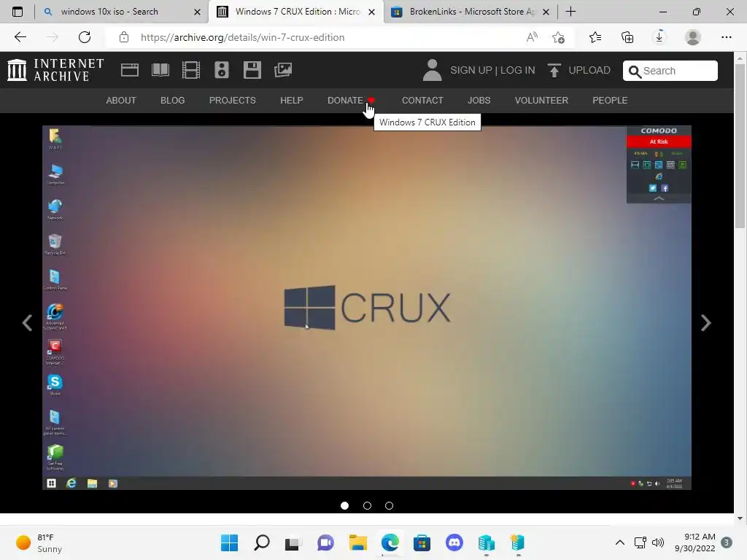The image size is (747, 560).
Task: Close the windows 10x iso Search tab
Action: (197, 12)
